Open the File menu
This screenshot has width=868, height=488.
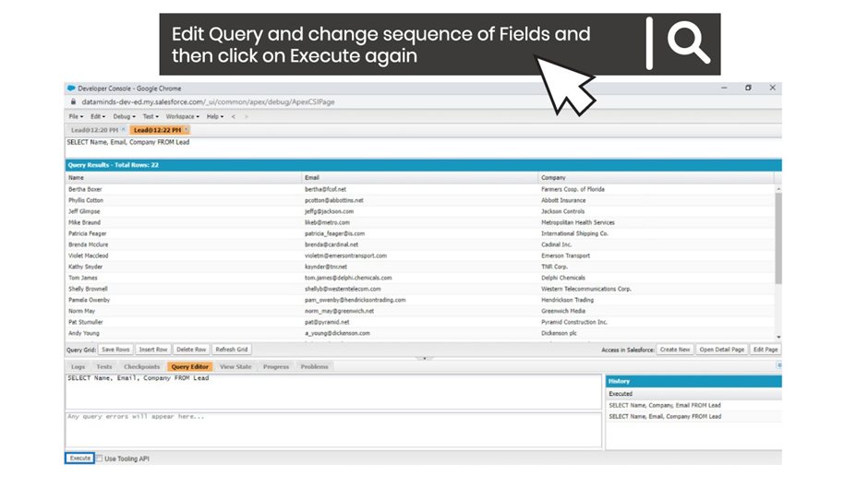click(x=76, y=117)
